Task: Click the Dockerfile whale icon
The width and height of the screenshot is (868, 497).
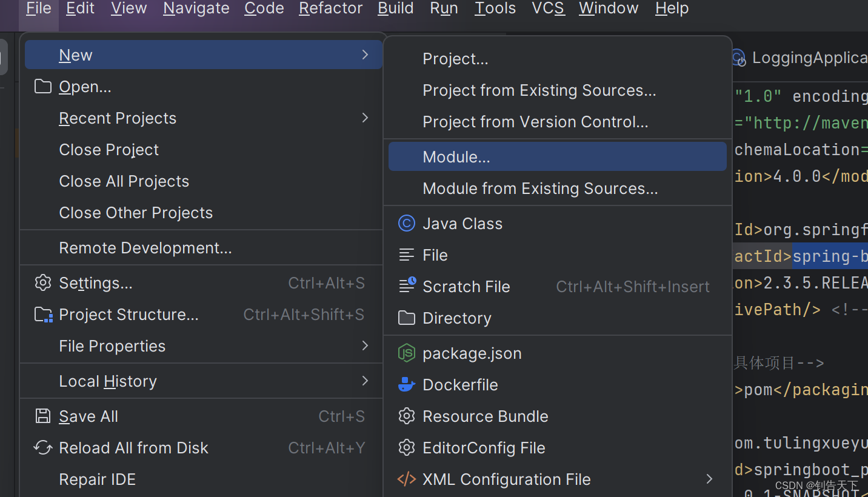Action: pos(406,385)
